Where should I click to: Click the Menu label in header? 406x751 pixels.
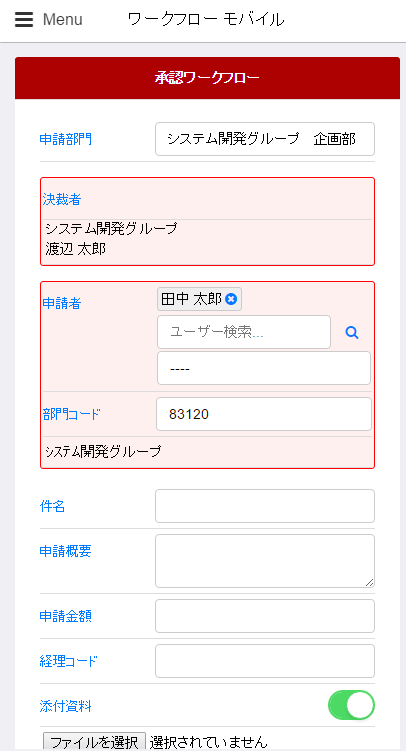[63, 20]
